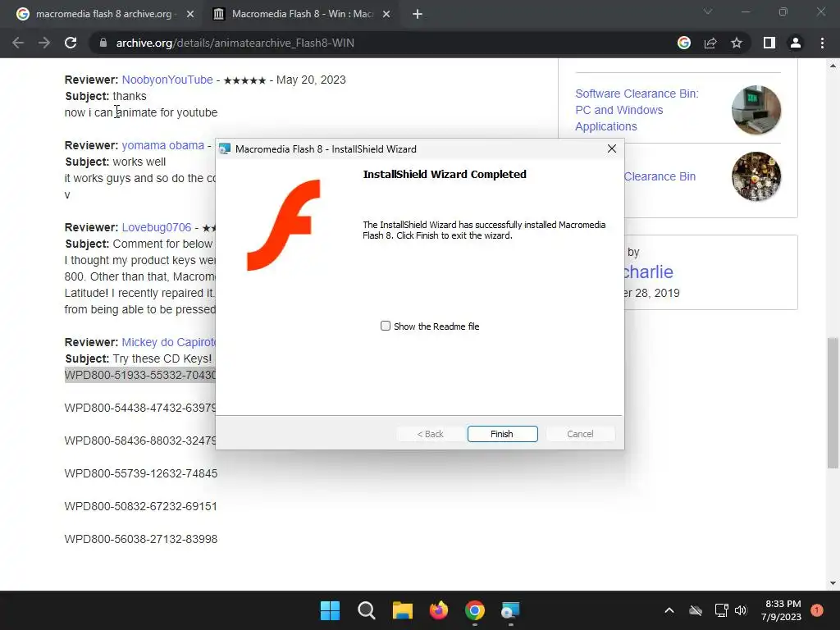The image size is (840, 630).
Task: Go back in Chrome
Action: [x=18, y=43]
